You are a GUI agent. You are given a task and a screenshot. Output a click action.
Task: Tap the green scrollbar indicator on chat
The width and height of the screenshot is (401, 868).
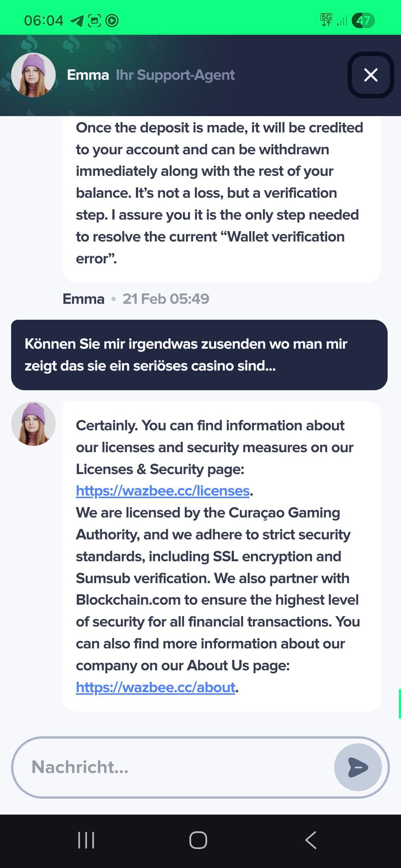coord(399,704)
